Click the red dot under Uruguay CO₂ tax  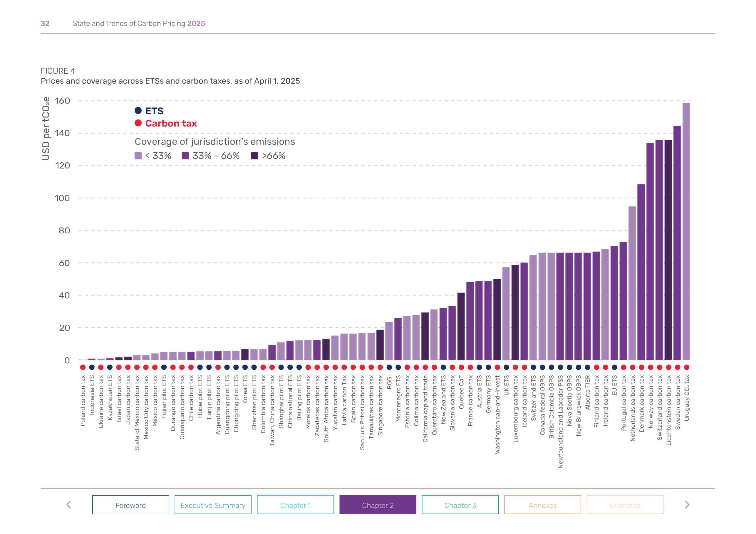(x=687, y=368)
